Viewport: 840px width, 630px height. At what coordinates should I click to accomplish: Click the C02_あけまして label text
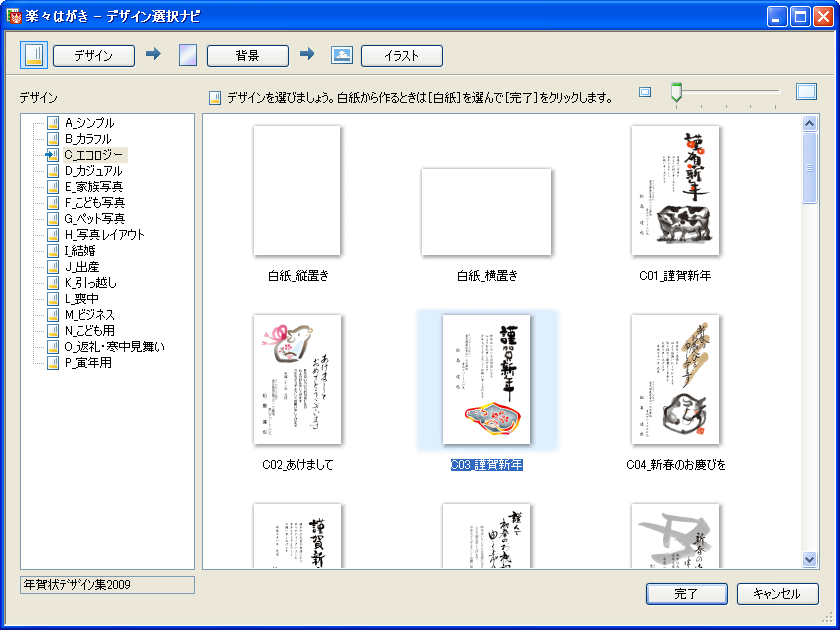coord(298,465)
